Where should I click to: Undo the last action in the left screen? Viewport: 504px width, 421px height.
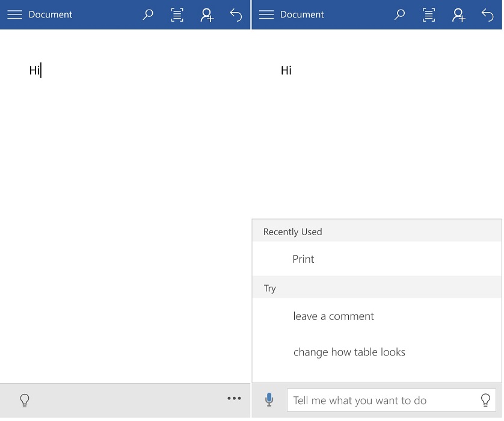236,15
